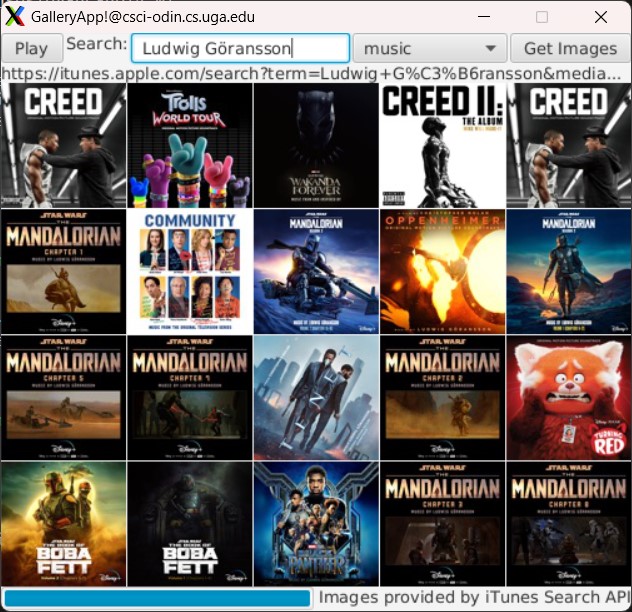The height and width of the screenshot is (612, 632).
Task: Click the Get Images button
Action: 570,48
